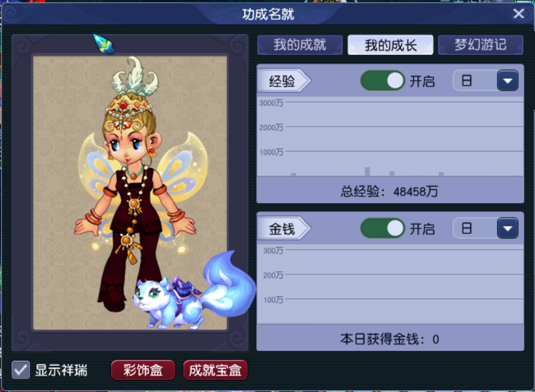The height and width of the screenshot is (392, 535).
Task: Click the character's feathered headdress
Action: point(135,77)
